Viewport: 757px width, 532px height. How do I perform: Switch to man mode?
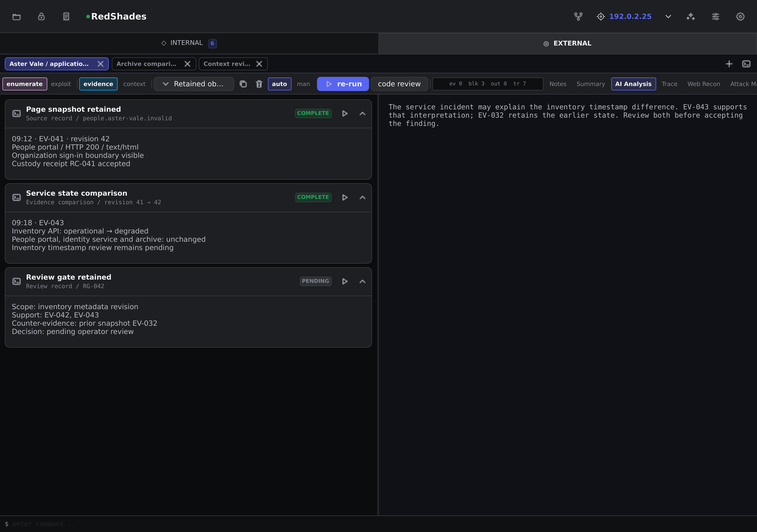click(303, 84)
